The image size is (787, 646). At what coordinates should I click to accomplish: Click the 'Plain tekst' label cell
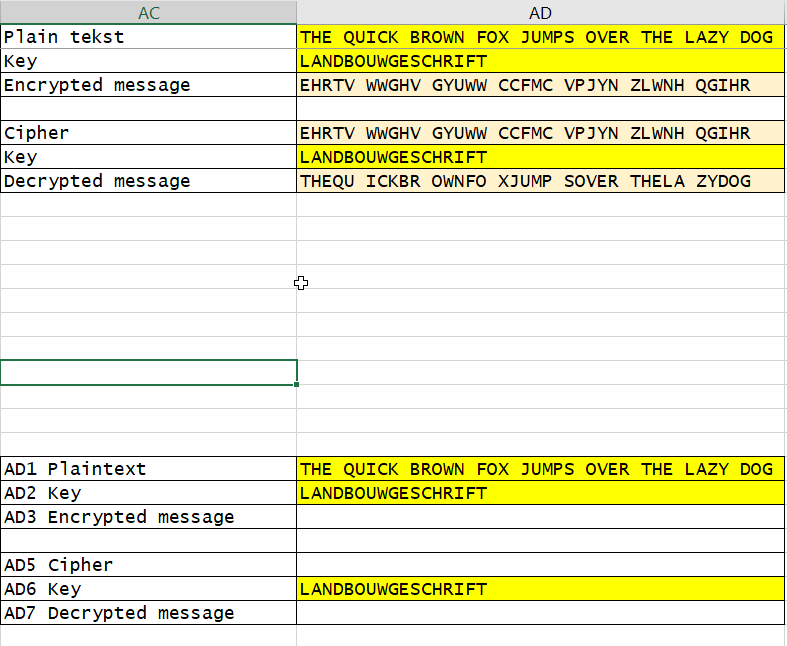click(148, 37)
